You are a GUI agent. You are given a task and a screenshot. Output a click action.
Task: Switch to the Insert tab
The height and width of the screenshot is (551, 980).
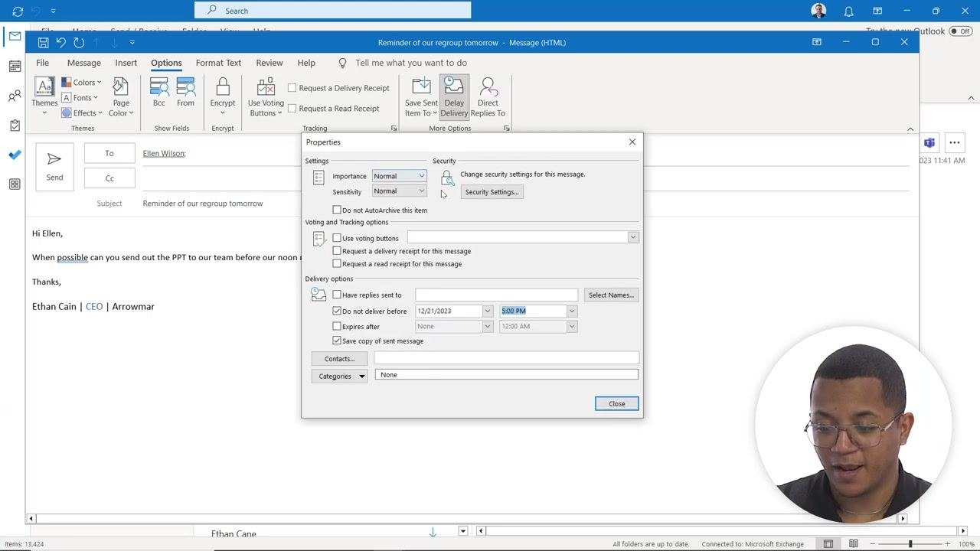pyautogui.click(x=126, y=63)
